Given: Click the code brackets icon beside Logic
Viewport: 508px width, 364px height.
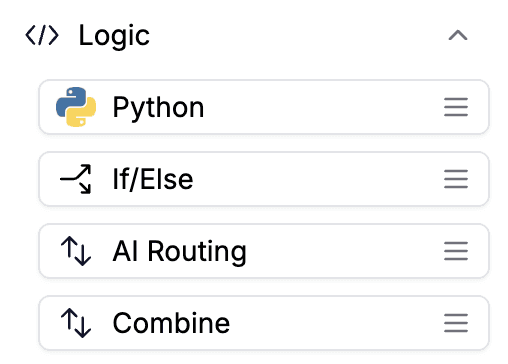Looking at the screenshot, I should click(42, 35).
